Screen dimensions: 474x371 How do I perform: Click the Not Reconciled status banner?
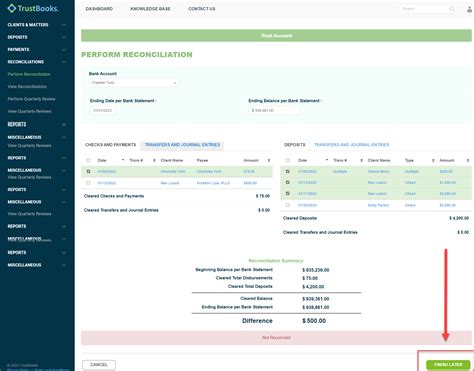coord(276,338)
